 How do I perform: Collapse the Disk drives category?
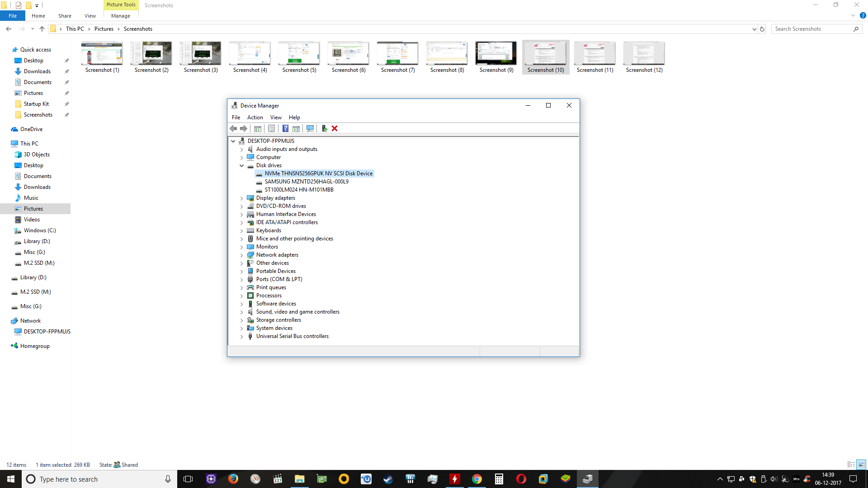click(242, 165)
